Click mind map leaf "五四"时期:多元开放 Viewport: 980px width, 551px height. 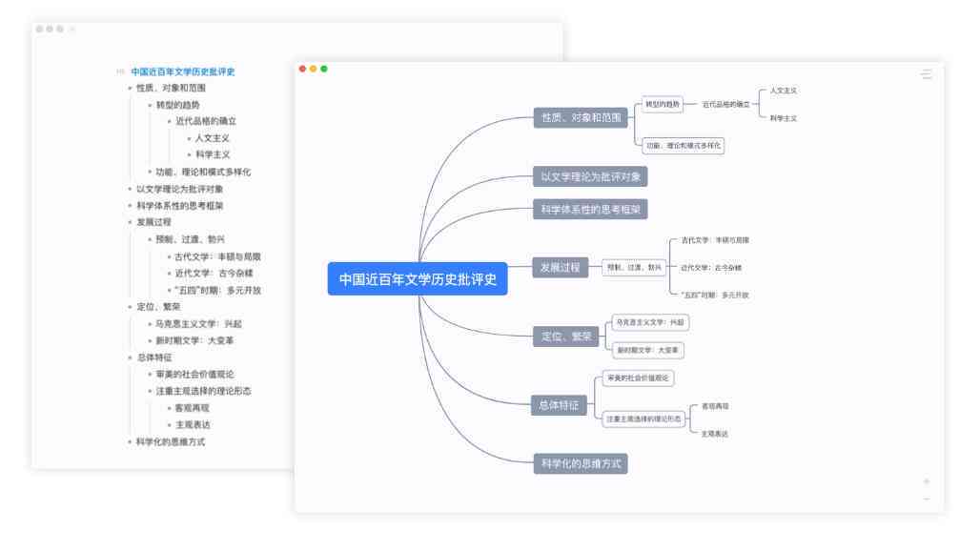click(x=714, y=295)
